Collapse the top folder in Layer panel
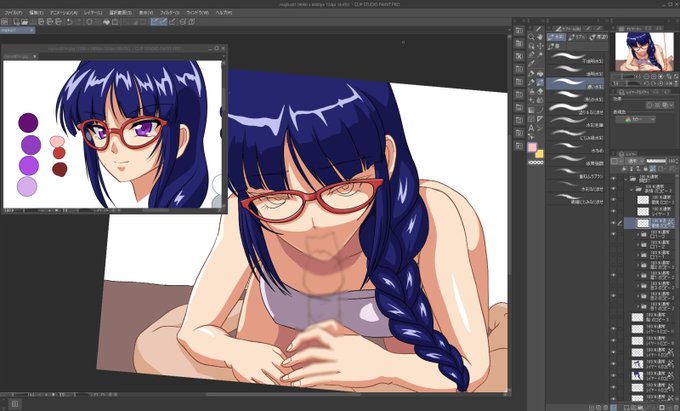 point(626,179)
